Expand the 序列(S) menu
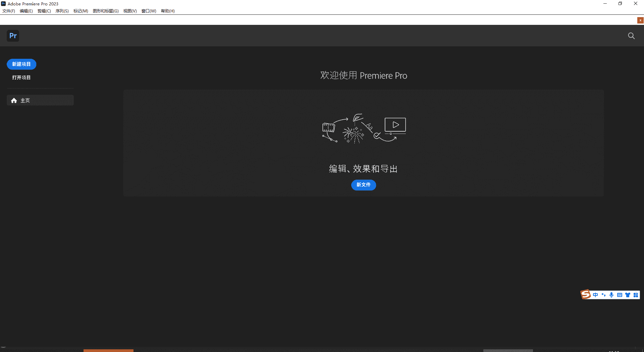644x352 pixels. click(x=62, y=11)
